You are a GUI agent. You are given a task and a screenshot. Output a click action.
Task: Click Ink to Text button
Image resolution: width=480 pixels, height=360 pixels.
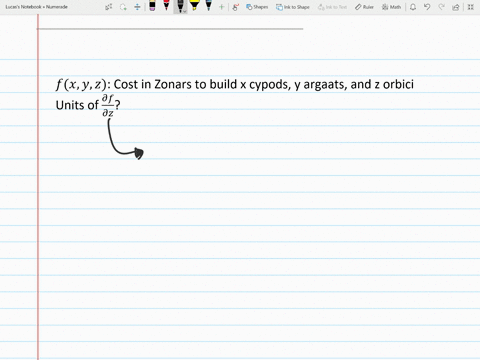(x=332, y=7)
